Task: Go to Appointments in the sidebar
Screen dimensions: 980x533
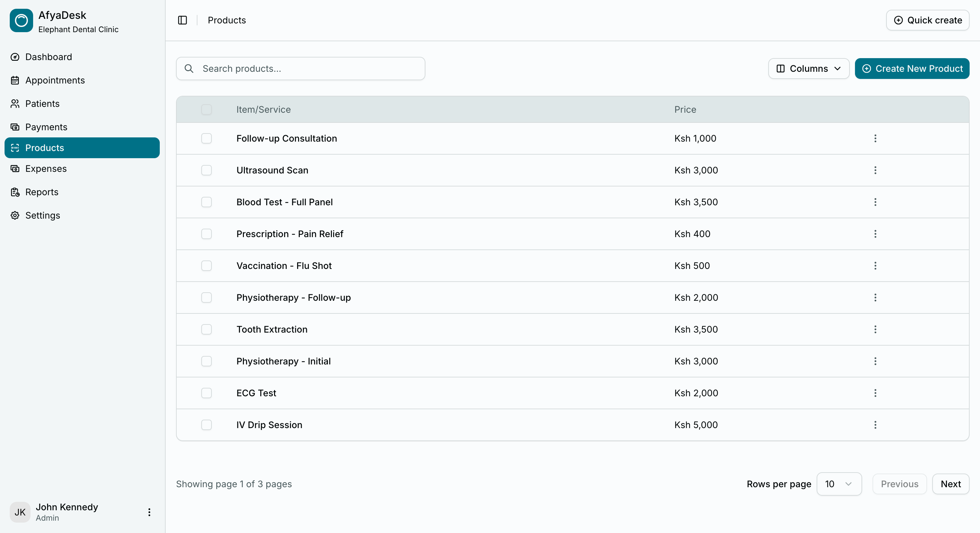Action: click(55, 80)
